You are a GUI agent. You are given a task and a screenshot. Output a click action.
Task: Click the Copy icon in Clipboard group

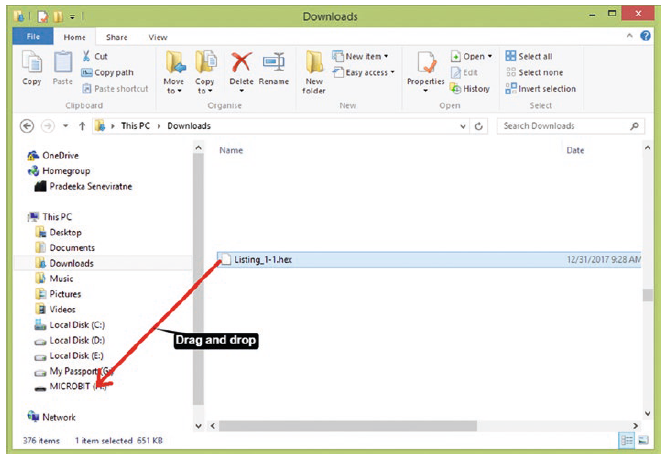pos(31,67)
